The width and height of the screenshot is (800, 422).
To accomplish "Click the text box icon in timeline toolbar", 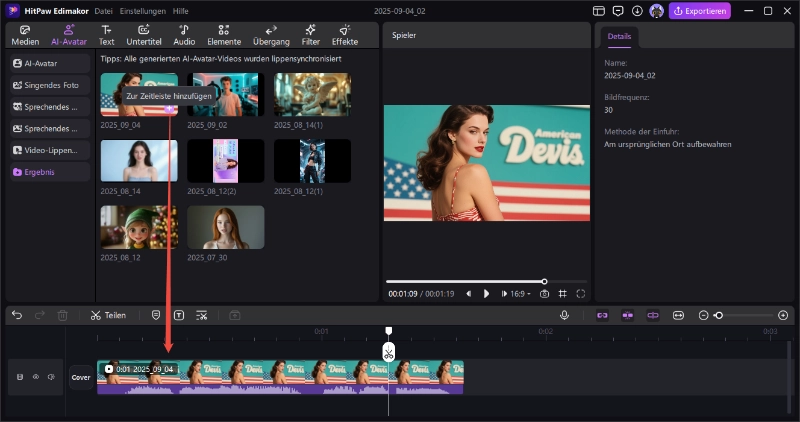I will tap(179, 315).
